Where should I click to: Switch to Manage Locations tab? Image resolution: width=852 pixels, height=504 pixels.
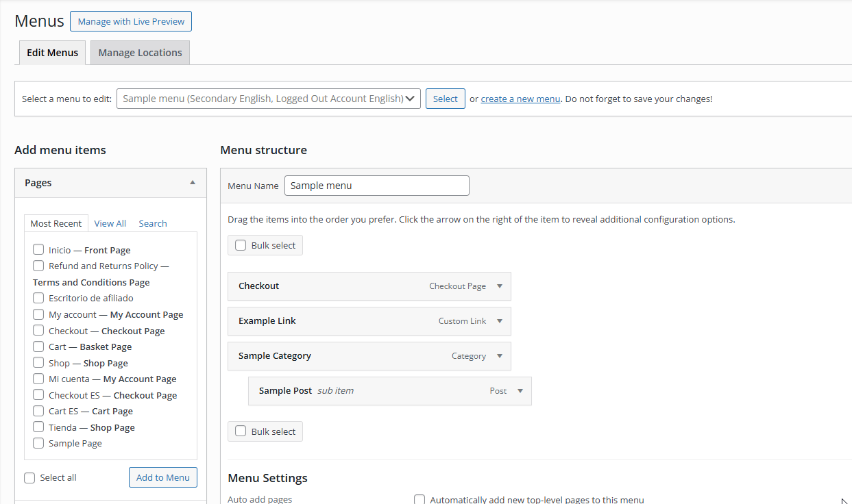pyautogui.click(x=140, y=53)
